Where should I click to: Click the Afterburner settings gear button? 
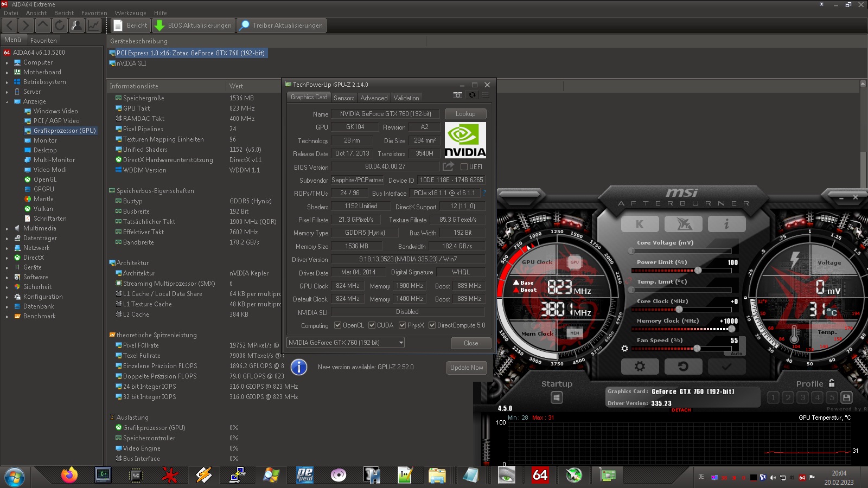click(x=640, y=367)
